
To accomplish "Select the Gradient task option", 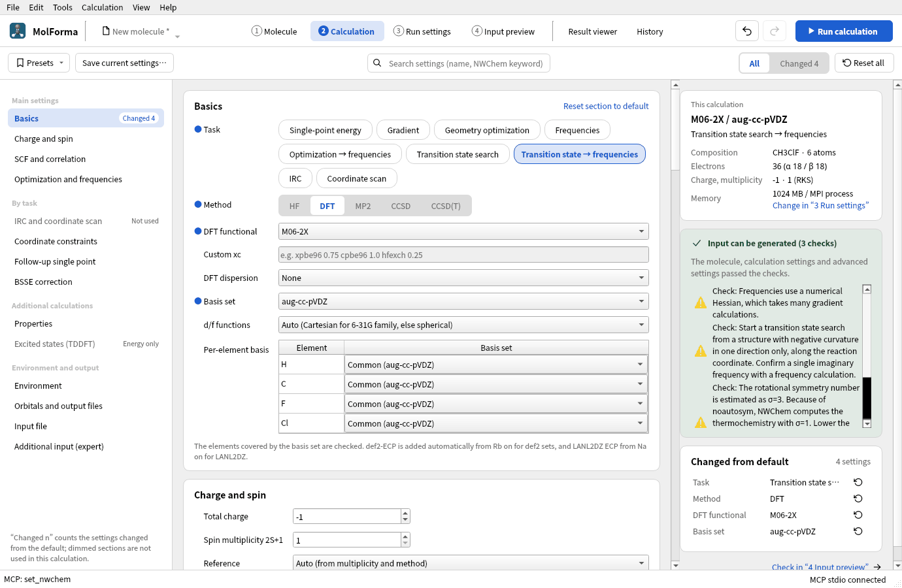I will tap(403, 130).
